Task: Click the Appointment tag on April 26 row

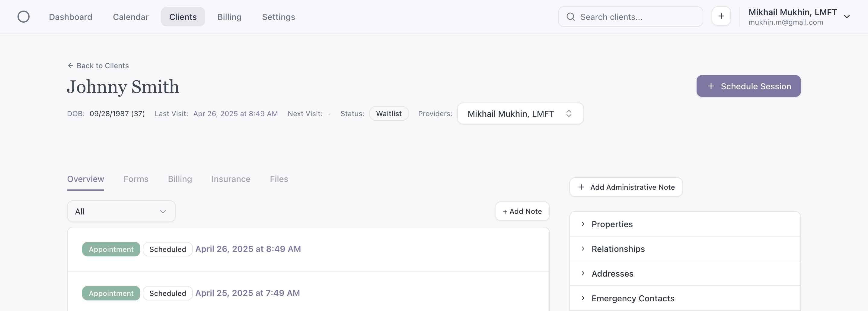Action: [x=111, y=249]
